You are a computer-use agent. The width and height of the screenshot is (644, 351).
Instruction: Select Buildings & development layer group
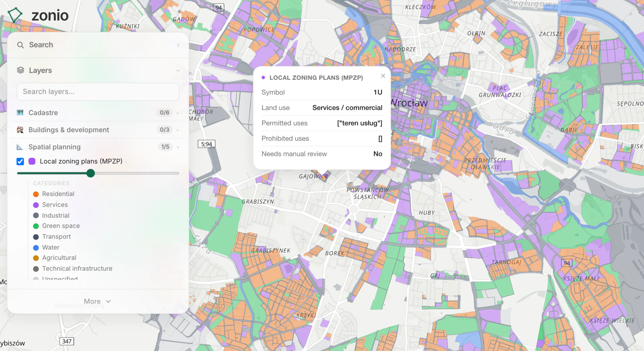[98, 130]
